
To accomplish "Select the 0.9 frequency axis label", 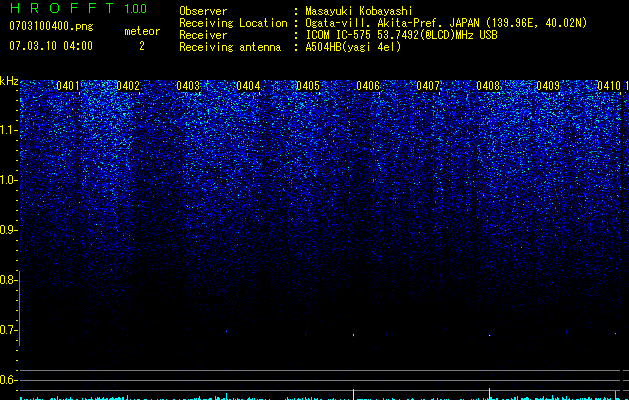I will pyautogui.click(x=8, y=230).
